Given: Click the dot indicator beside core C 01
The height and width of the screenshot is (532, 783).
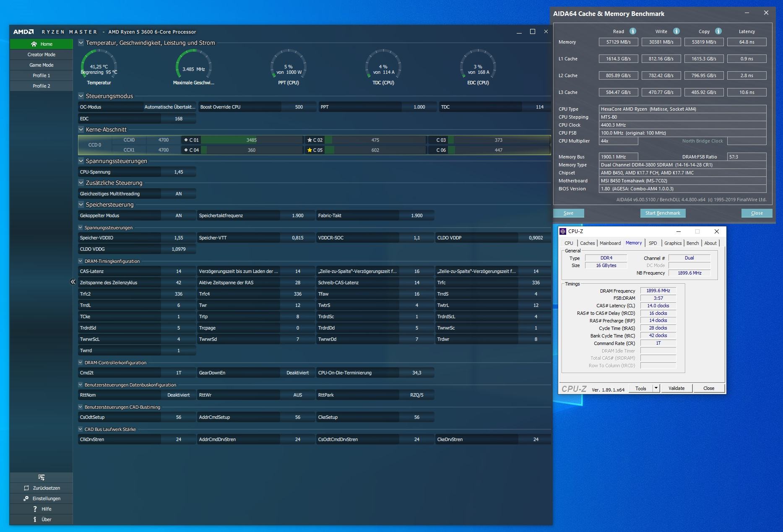Looking at the screenshot, I should [x=186, y=140].
